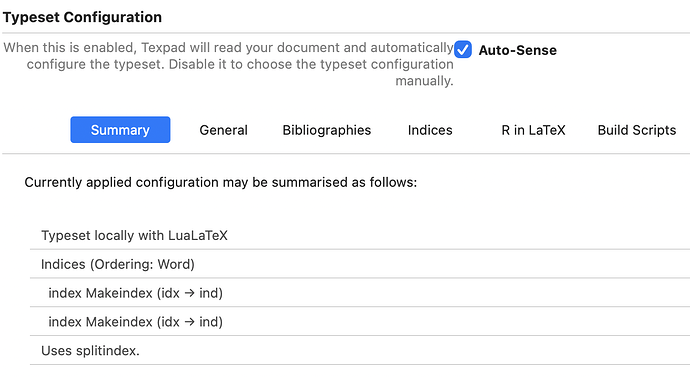This screenshot has width=690, height=377.
Task: Open the Bibliographies tab
Action: [327, 130]
